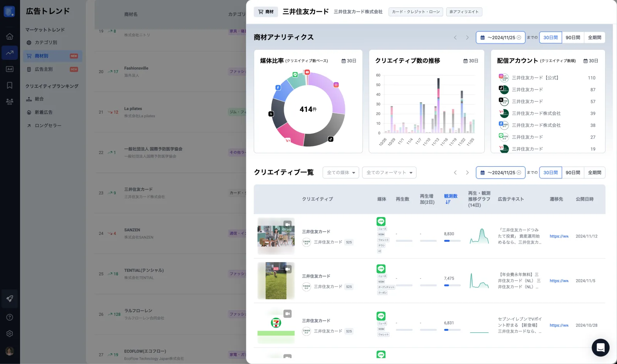This screenshot has height=364, width=617.
Task: Go to next analytics period arrow
Action: (467, 37)
